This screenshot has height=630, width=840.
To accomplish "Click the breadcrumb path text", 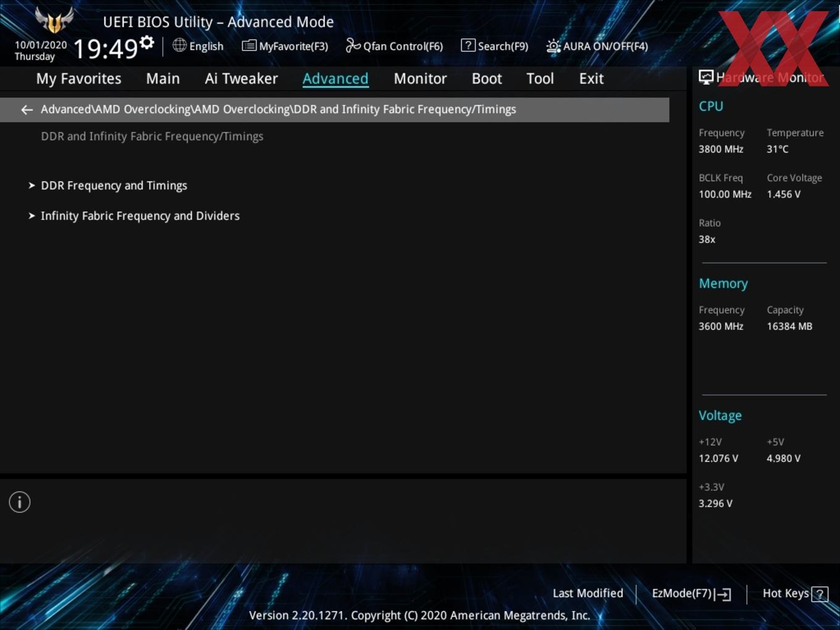I will (278, 109).
